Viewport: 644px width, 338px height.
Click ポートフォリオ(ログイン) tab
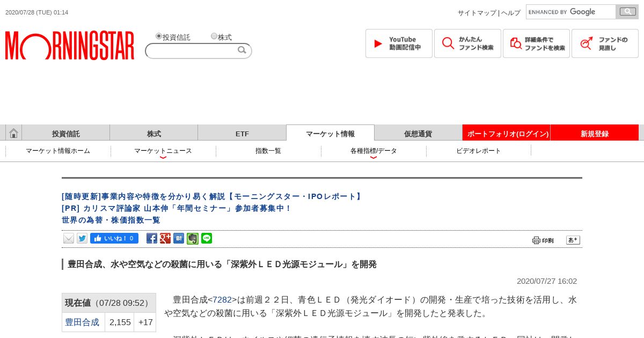[507, 134]
